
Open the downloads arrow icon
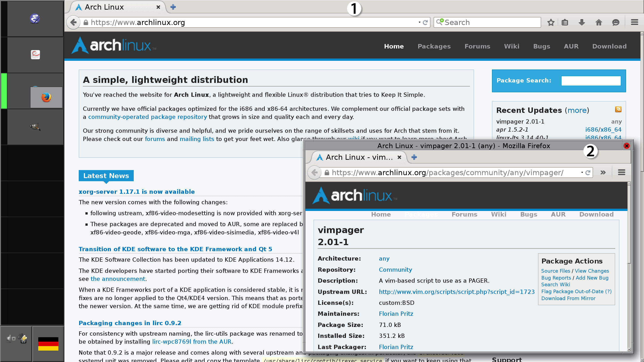[x=582, y=23]
